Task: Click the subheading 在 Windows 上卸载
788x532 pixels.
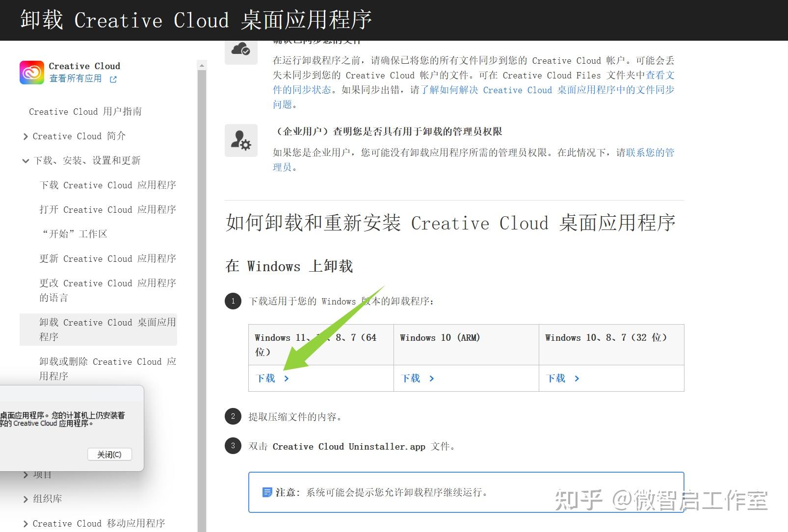Action: pos(289,266)
